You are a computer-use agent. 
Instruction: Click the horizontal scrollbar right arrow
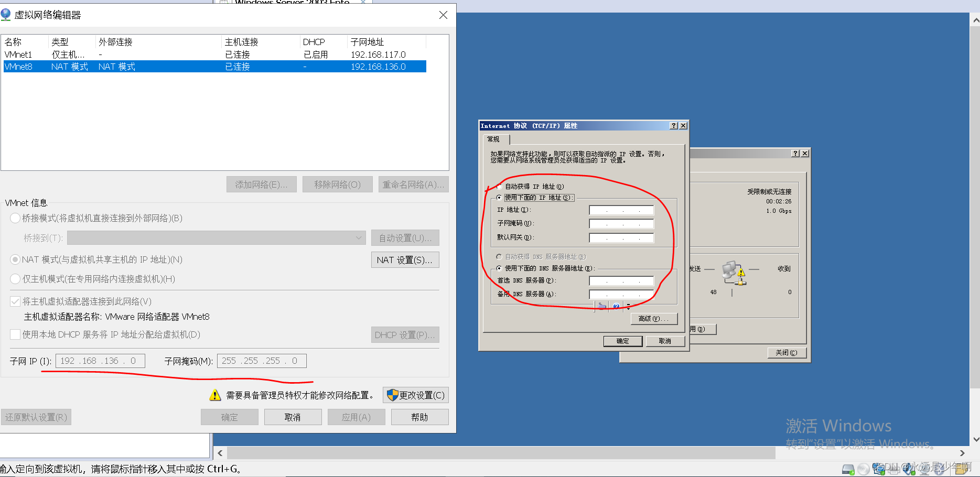pos(962,453)
